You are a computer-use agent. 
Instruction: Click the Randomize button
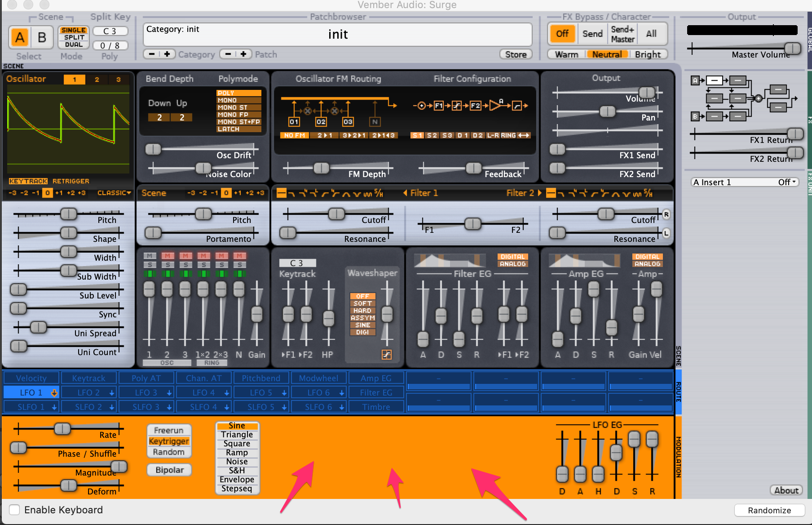tap(769, 510)
